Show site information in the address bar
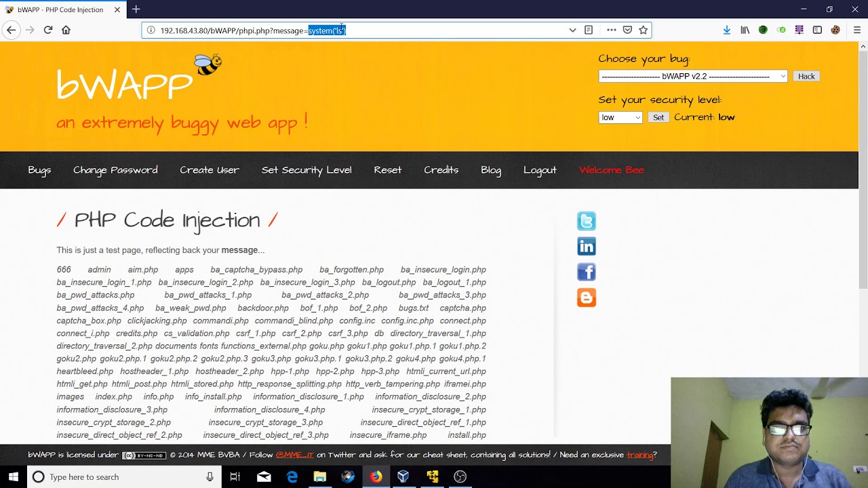The height and width of the screenshot is (488, 868). 151,30
